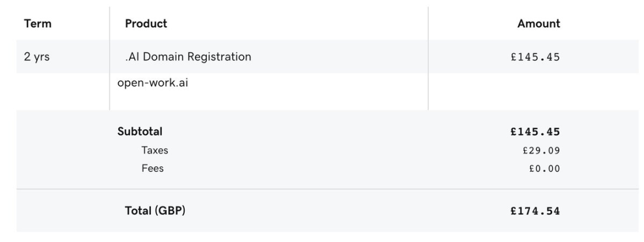Open the open-work.ai domain name

(x=154, y=83)
